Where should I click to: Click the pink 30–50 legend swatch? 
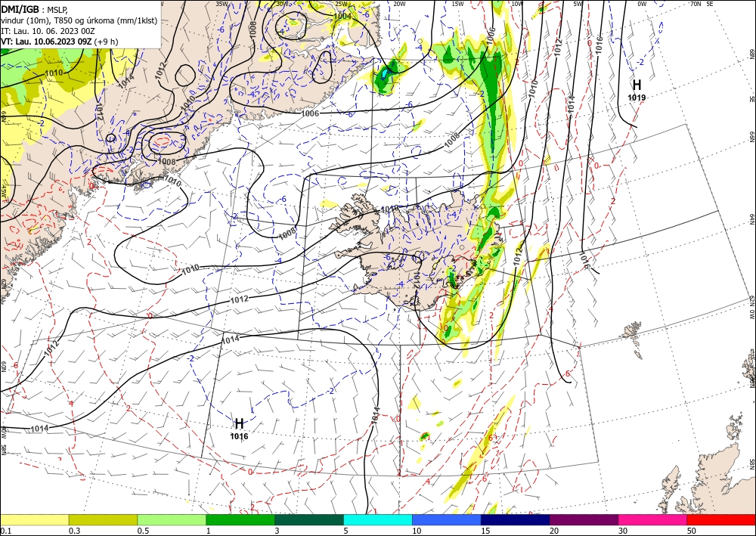pyautogui.click(x=652, y=519)
